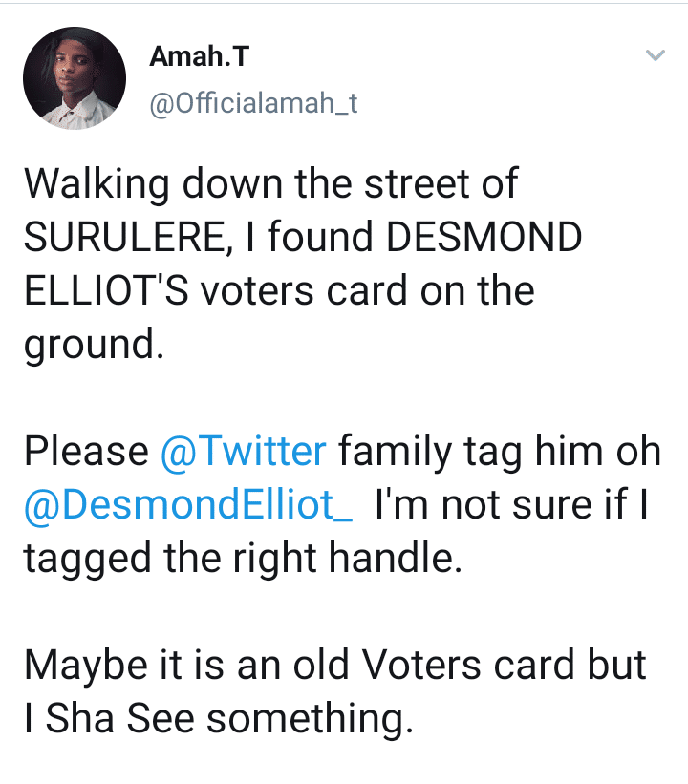This screenshot has width=688, height=784.
Task: Click the "Voters card but" text
Action: point(516,665)
